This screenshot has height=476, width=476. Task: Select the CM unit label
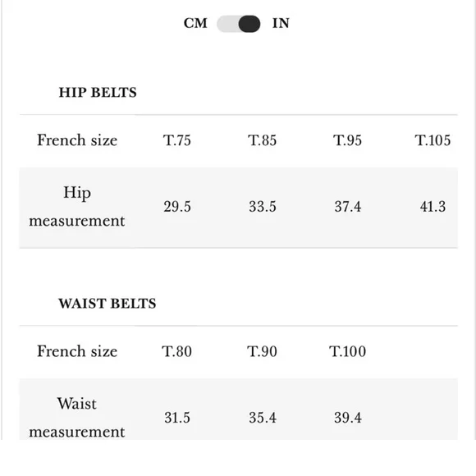coord(195,23)
